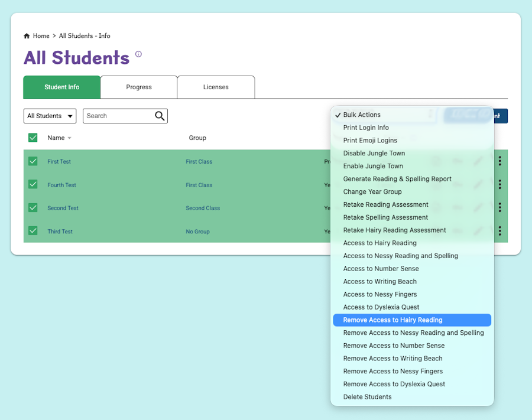This screenshot has height=420, width=532.
Task: Toggle the select-all checkbox in the header
Action: pyautogui.click(x=33, y=138)
